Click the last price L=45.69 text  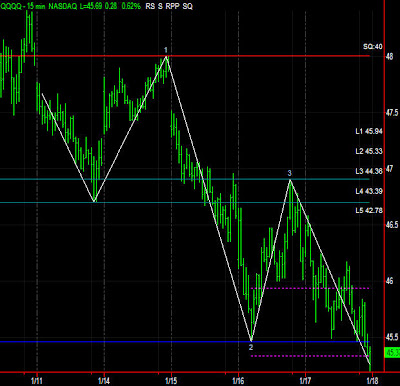pos(91,6)
